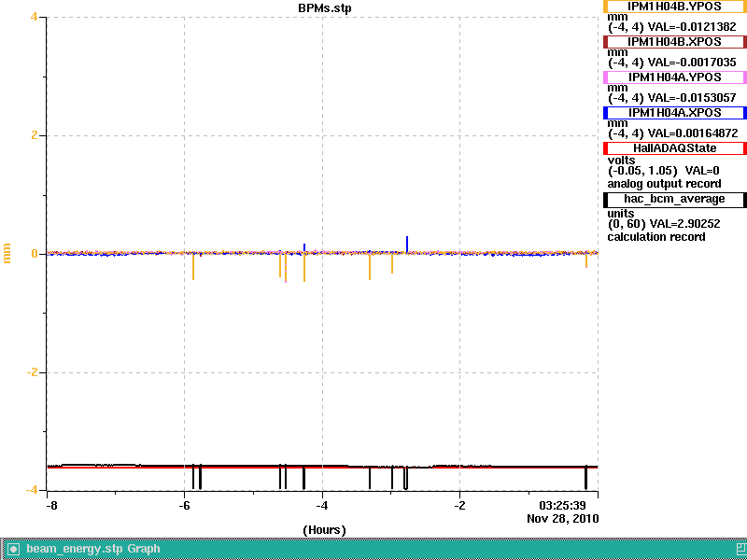Select the hac_bcm_average legend entry
747x560 pixels.
pyautogui.click(x=674, y=199)
